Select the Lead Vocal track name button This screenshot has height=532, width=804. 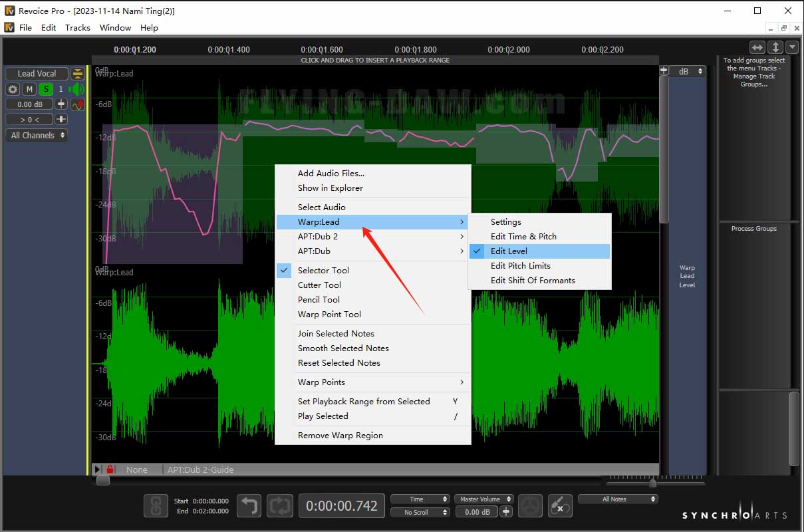[37, 74]
